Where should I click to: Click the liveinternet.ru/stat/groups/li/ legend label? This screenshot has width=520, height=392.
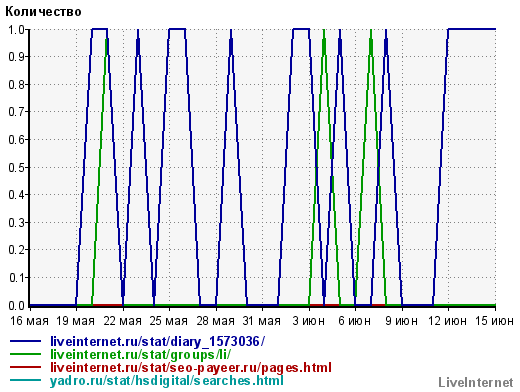pyautogui.click(x=140, y=355)
